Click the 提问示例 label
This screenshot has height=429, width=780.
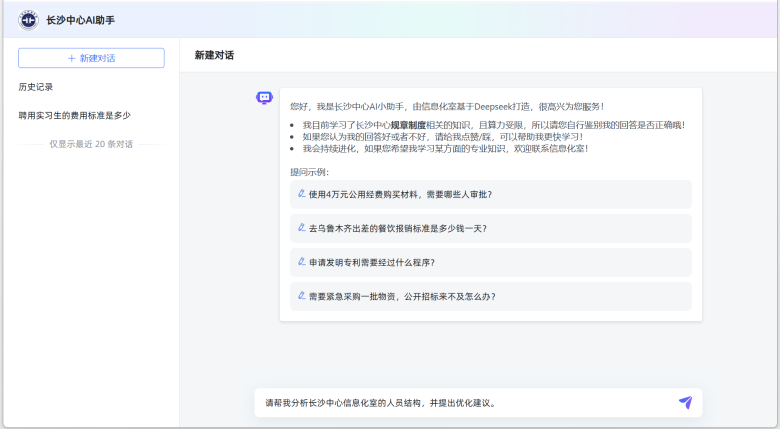point(309,172)
